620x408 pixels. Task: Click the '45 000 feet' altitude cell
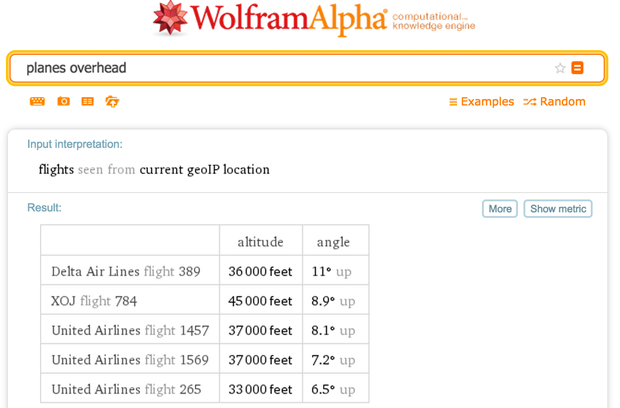click(261, 300)
